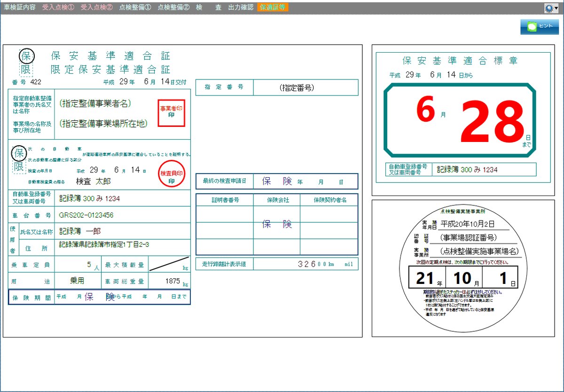This screenshot has width=564, height=392.
Task: Click the 証明書番号 column header
Action: (225, 200)
